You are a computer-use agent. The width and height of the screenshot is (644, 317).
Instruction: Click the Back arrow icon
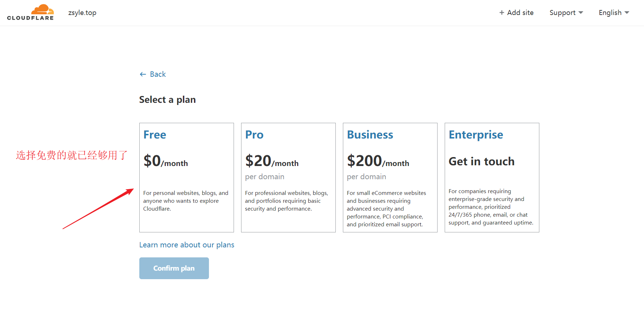pyautogui.click(x=143, y=74)
